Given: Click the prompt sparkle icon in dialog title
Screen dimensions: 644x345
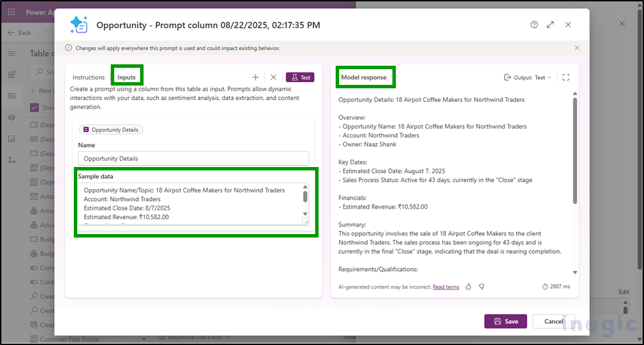Looking at the screenshot, I should click(x=79, y=25).
